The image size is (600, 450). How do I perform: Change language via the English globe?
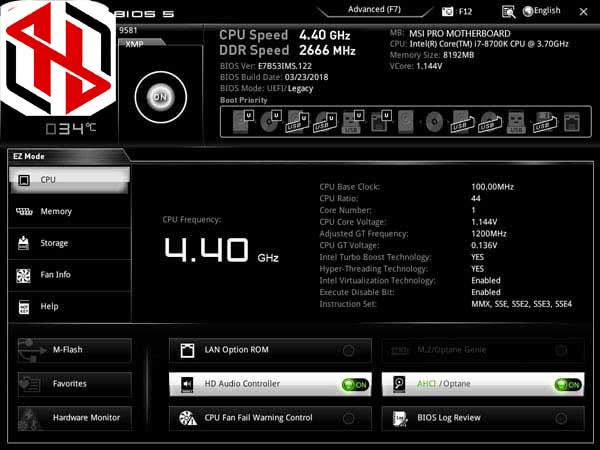[541, 11]
